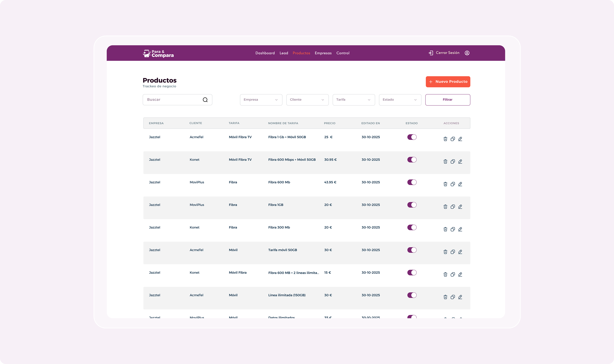The height and width of the screenshot is (364, 614).
Task: Open the Empresas navigation tab
Action: (323, 53)
